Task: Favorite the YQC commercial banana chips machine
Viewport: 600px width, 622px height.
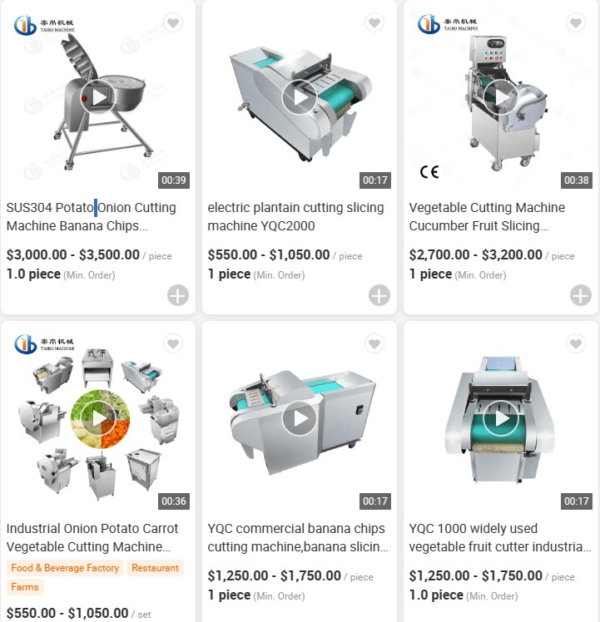Action: [374, 344]
